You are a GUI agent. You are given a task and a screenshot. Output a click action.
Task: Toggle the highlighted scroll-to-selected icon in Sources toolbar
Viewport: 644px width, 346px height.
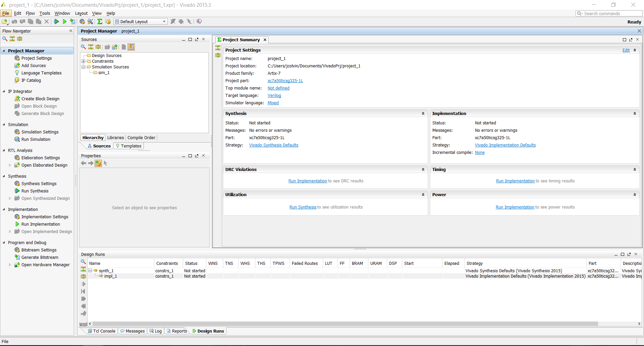coord(131,47)
